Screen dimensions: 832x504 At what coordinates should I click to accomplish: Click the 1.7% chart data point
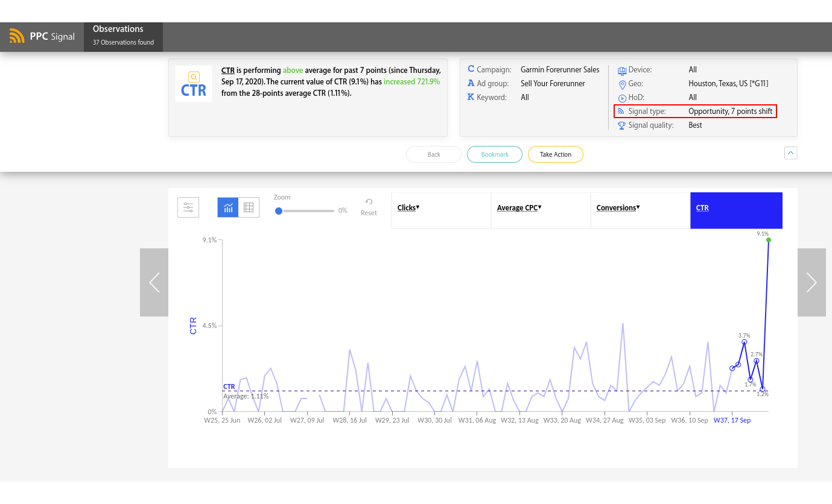tap(751, 380)
